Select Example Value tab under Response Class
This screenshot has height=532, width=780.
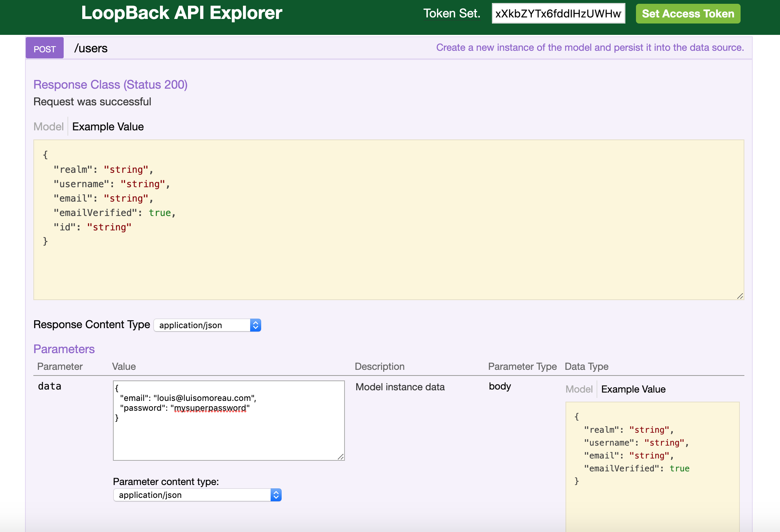(108, 127)
